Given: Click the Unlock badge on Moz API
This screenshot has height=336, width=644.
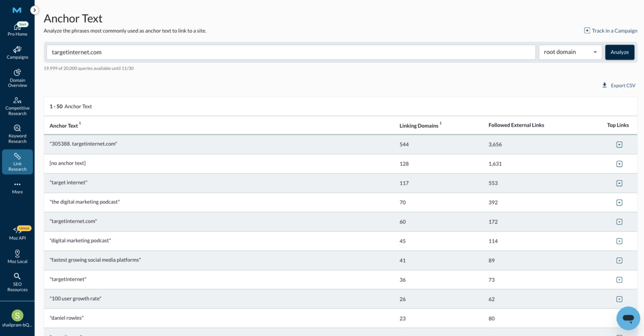Looking at the screenshot, I should (24, 228).
